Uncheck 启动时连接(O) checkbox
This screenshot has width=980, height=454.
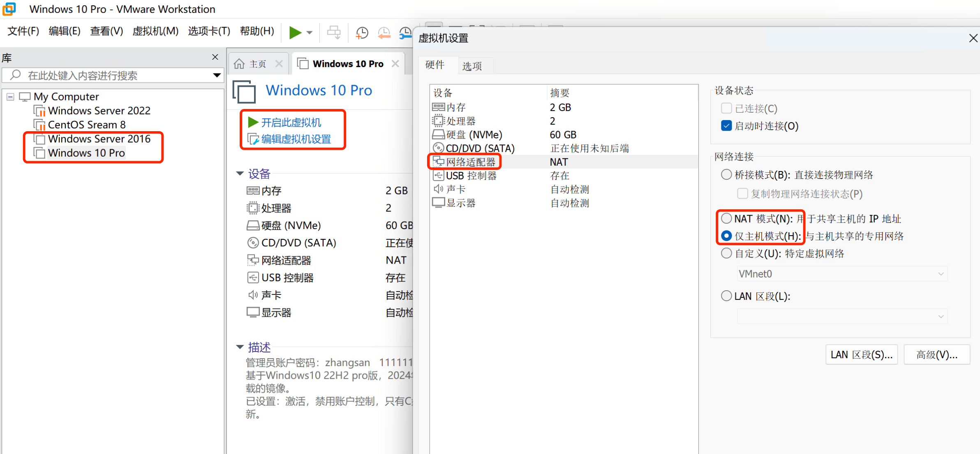[726, 126]
